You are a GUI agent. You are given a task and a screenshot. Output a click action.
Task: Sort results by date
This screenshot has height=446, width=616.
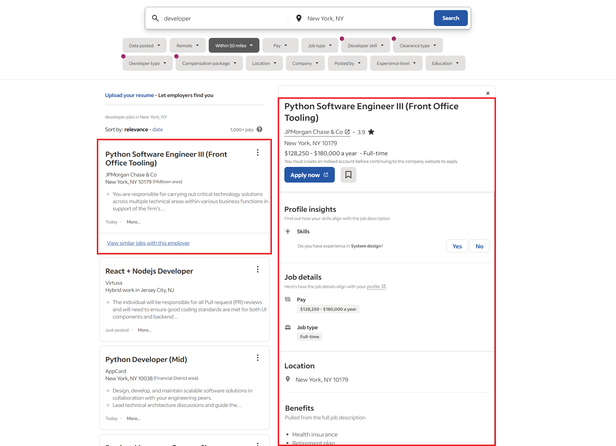(x=157, y=129)
